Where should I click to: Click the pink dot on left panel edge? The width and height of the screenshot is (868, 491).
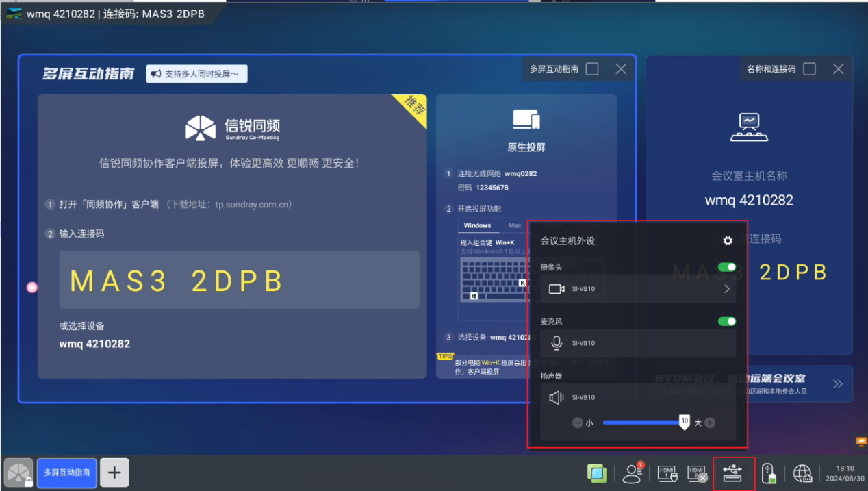[x=31, y=287]
